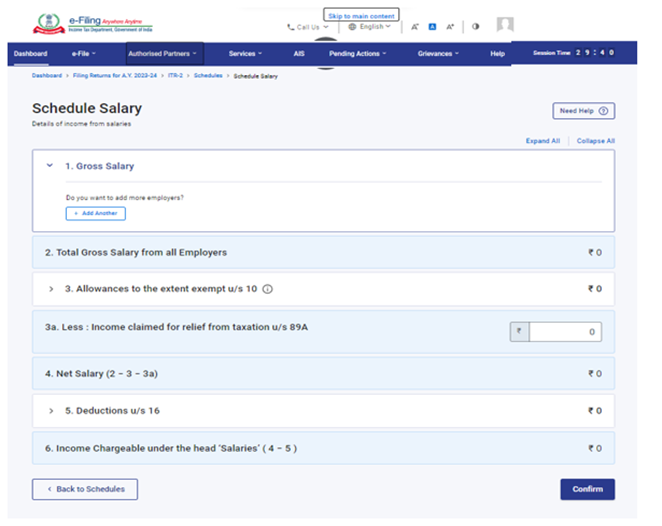Reset to default font size A icon
Screen dimensions: 662x526
pyautogui.click(x=432, y=27)
